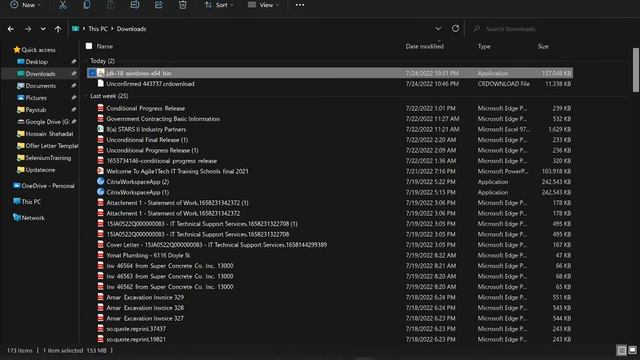640x360 pixels.
Task: Go forward using the forward arrow
Action: click(x=28, y=29)
